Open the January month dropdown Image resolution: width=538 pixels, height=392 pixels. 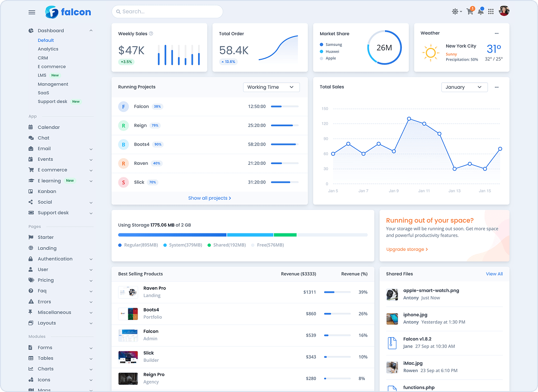464,87
